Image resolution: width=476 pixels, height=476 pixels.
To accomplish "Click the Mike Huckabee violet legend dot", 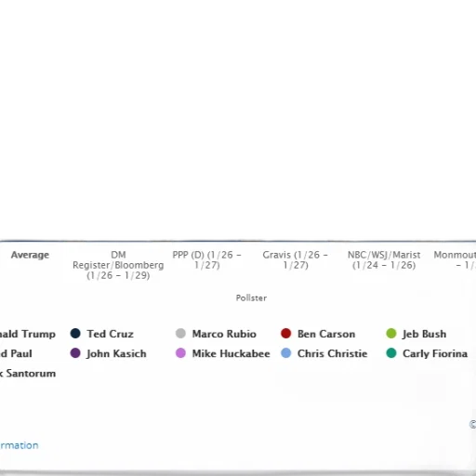I will [180, 353].
